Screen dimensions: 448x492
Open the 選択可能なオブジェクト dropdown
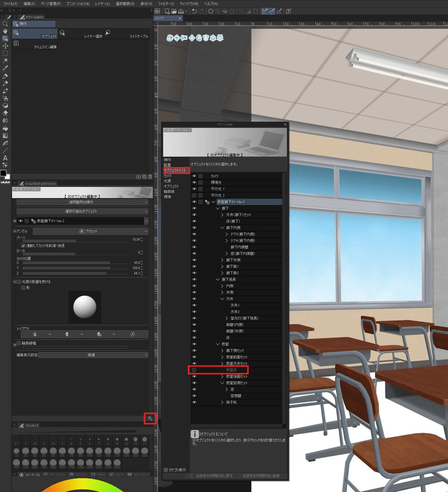[x=82, y=211]
